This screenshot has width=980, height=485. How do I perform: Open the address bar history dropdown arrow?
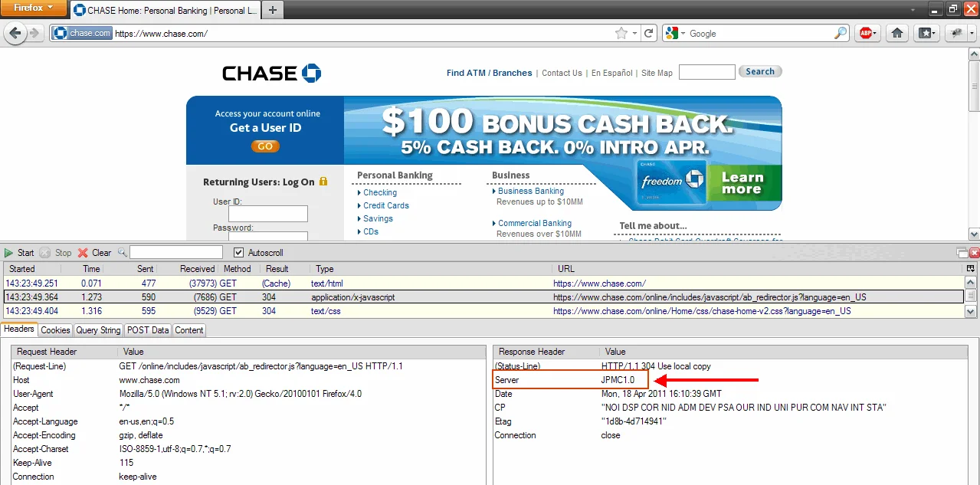coord(634,33)
